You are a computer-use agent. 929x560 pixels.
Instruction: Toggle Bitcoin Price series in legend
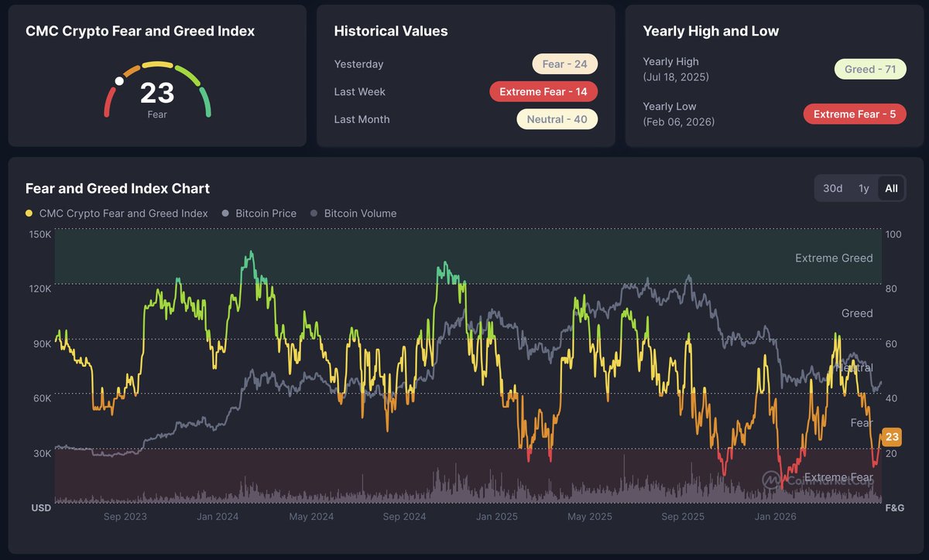click(x=259, y=213)
